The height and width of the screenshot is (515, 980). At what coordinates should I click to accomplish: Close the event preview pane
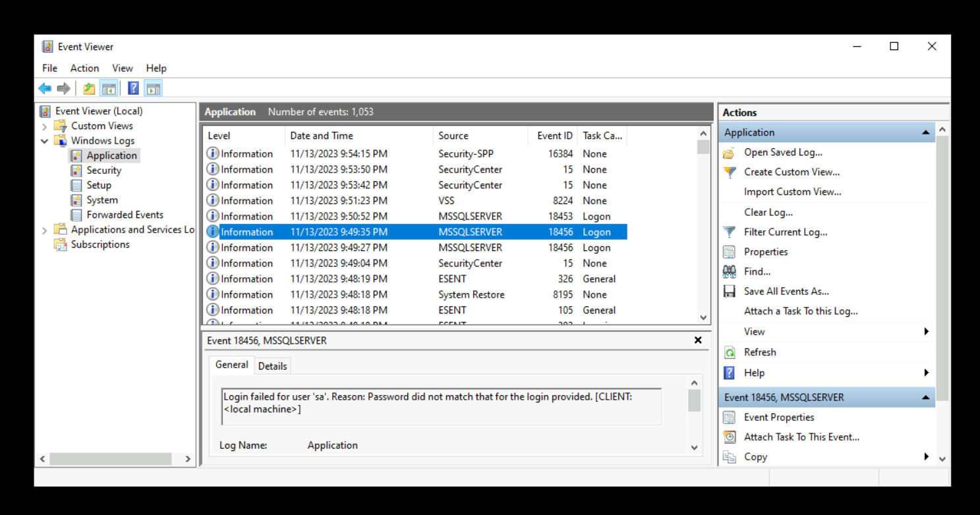click(698, 340)
